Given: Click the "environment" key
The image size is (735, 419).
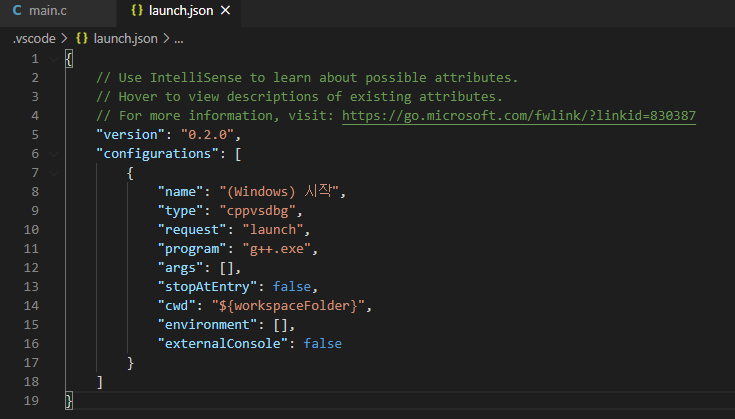Looking at the screenshot, I should pyautogui.click(x=208, y=325).
